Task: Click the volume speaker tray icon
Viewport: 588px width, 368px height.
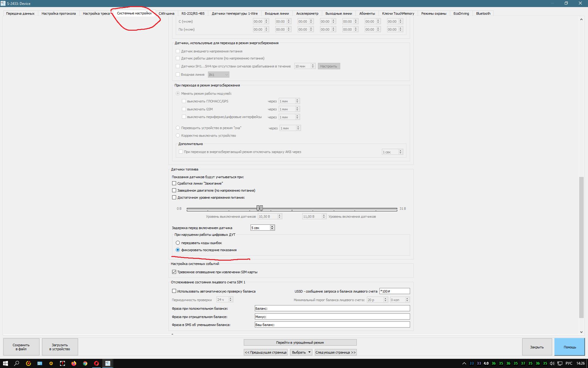Action: coord(552,363)
